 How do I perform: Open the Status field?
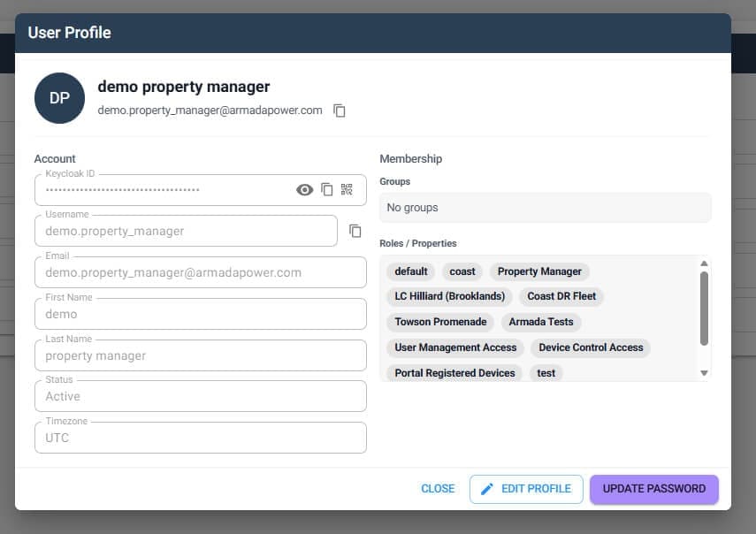[201, 396]
